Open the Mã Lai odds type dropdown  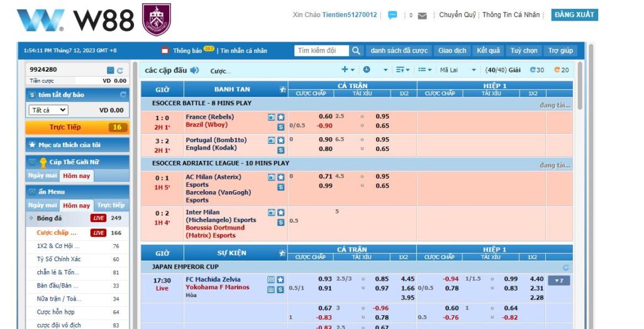point(458,70)
